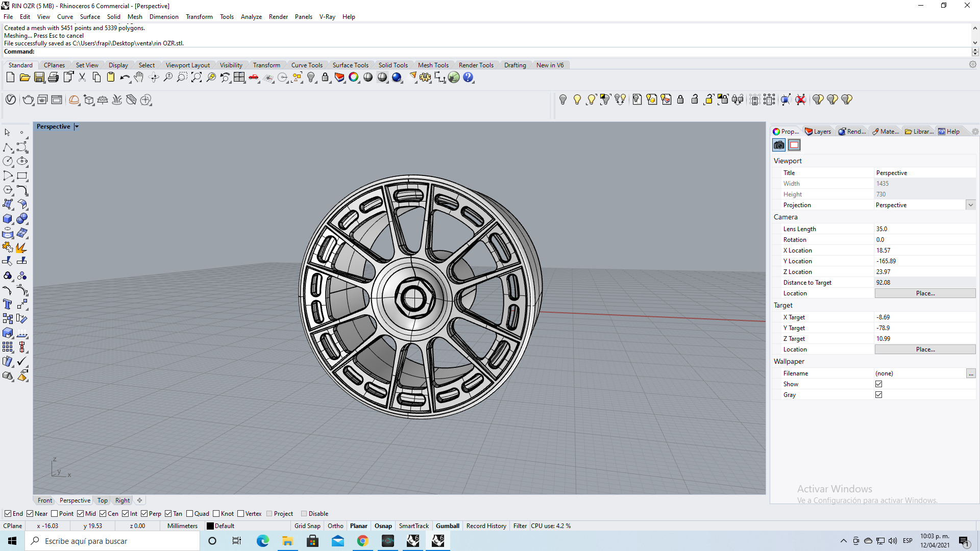Toggle Gumball in status bar

[447, 526]
